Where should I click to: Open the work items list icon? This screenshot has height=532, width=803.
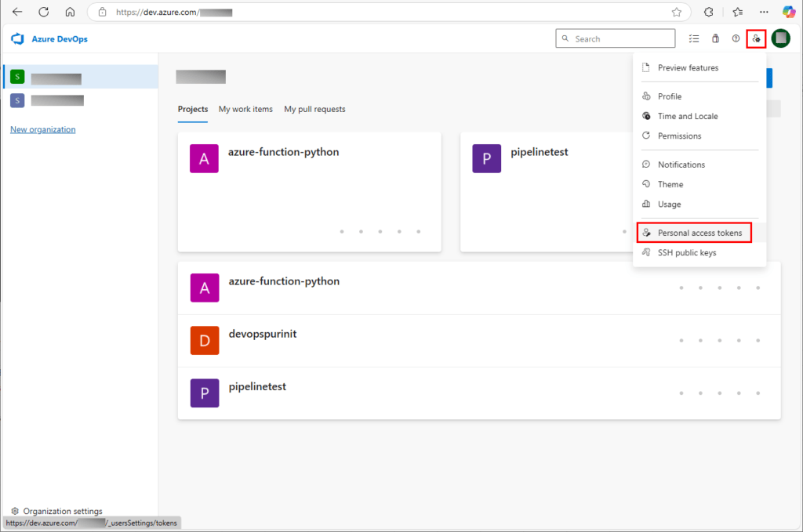(693, 38)
